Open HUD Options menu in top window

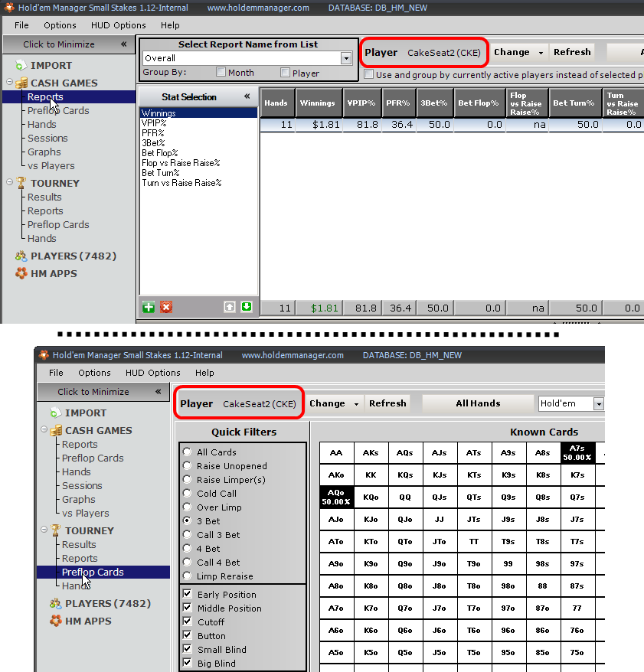click(119, 25)
